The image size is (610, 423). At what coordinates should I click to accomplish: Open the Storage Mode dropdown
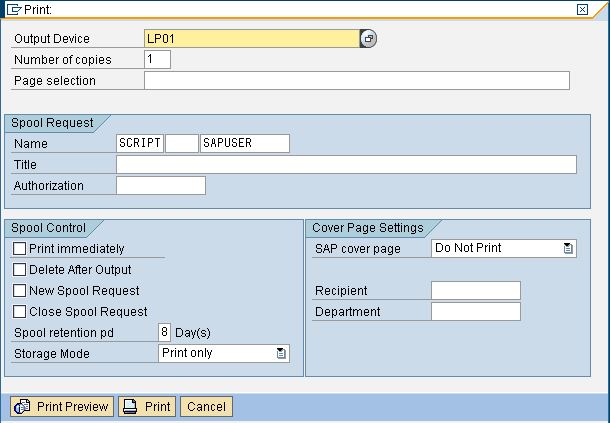click(x=224, y=353)
